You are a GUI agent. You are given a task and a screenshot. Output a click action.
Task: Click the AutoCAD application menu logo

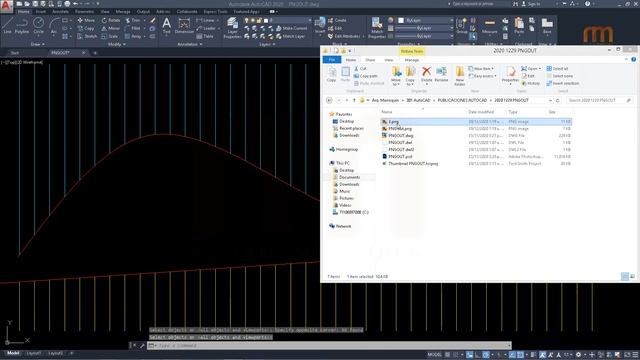pyautogui.click(x=6, y=6)
